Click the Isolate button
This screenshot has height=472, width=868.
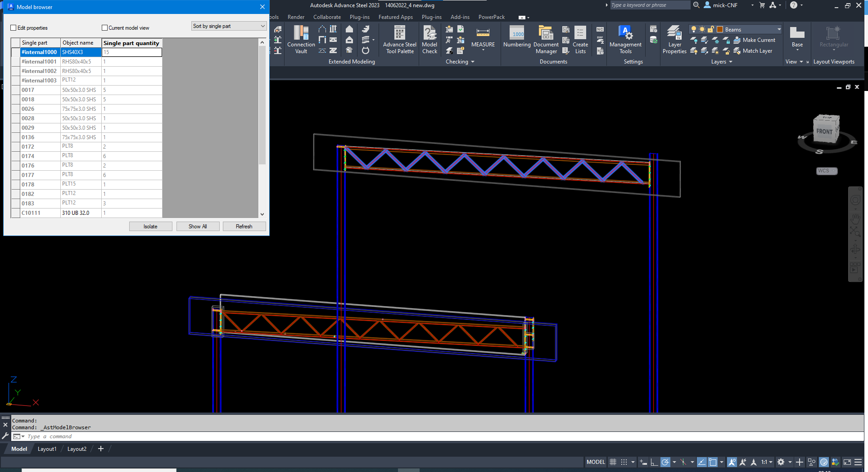(x=150, y=226)
